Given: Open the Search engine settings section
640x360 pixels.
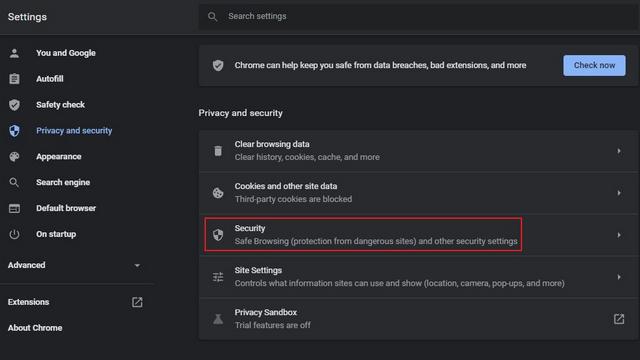Looking at the screenshot, I should click(x=63, y=182).
